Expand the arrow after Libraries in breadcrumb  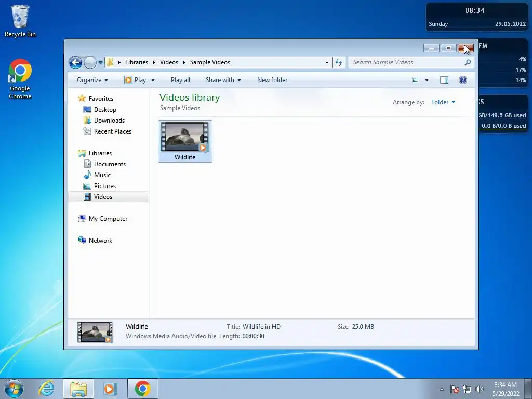154,62
